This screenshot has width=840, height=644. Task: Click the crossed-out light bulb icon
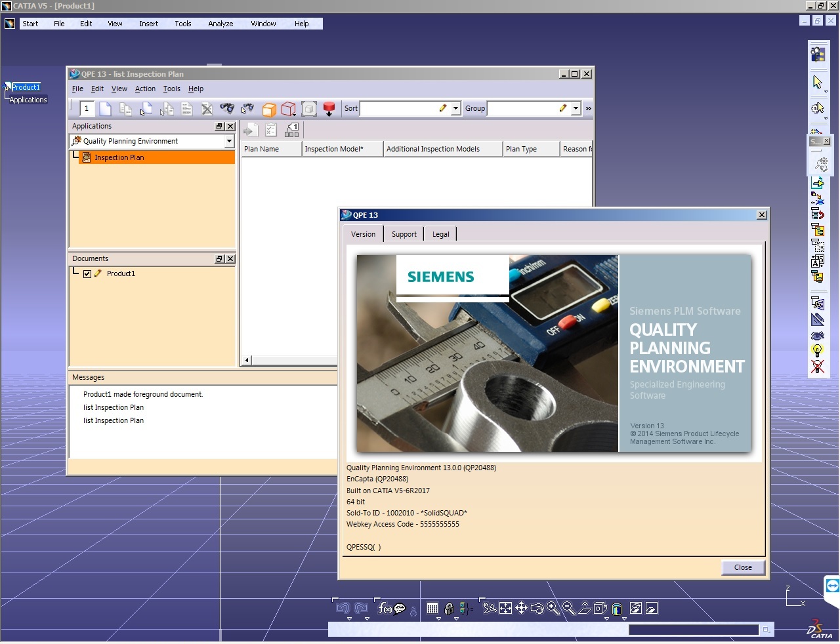click(817, 367)
